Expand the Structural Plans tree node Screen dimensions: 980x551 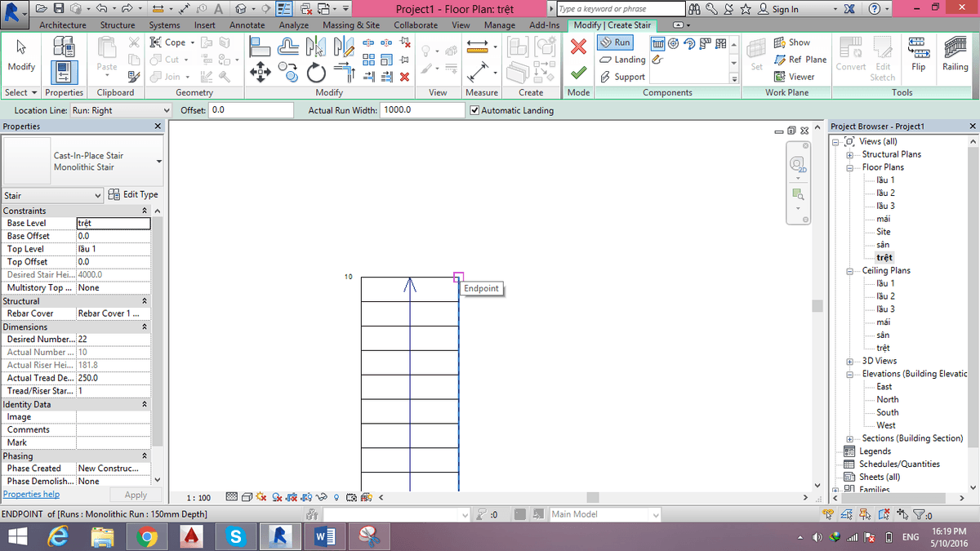click(x=850, y=154)
